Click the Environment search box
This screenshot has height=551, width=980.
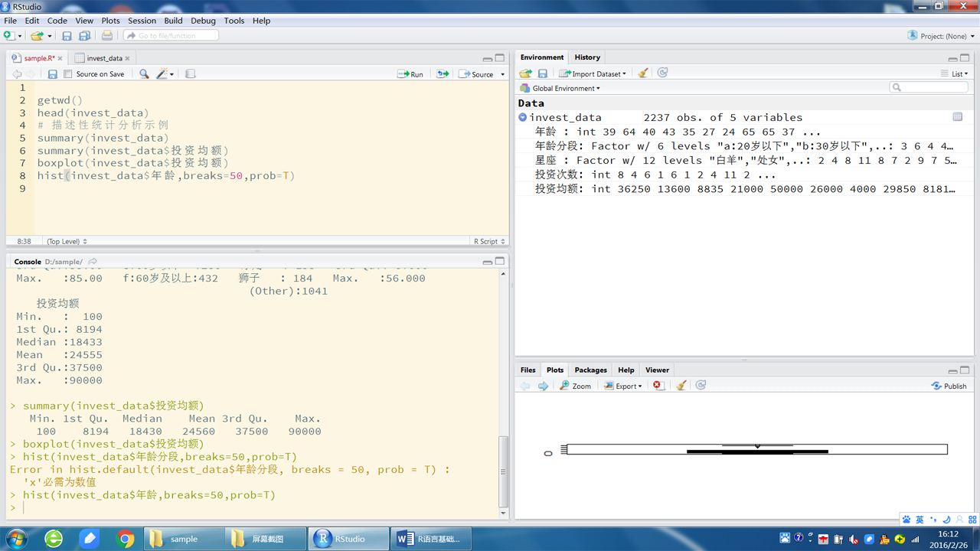(x=929, y=88)
